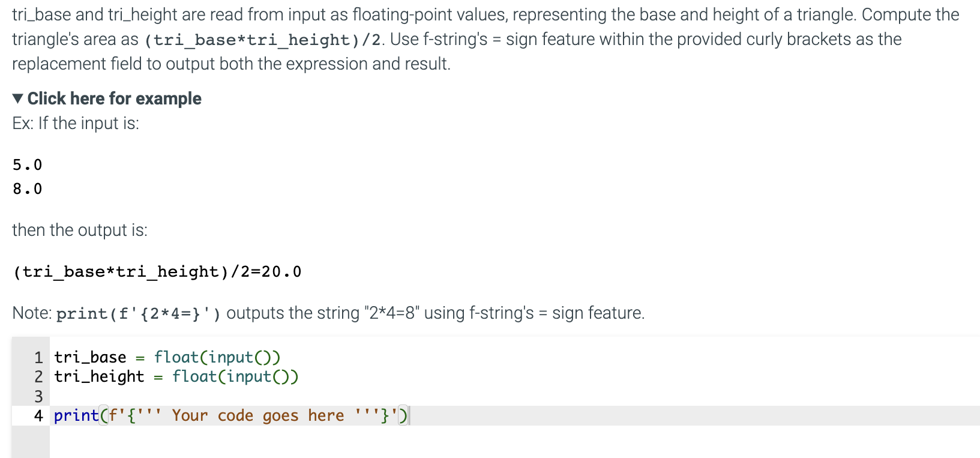Click the empty line 3 in the editor
980x458 pixels.
pyautogui.click(x=120, y=396)
